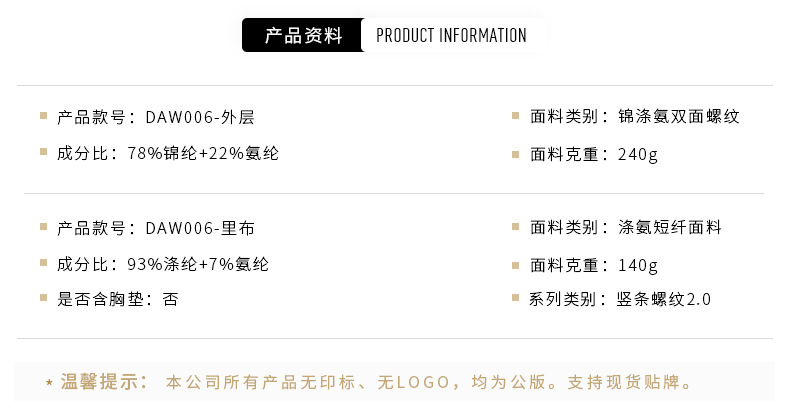The image size is (790, 418).
Task: Select the DAW006-里布 product number text
Action: [x=200, y=228]
